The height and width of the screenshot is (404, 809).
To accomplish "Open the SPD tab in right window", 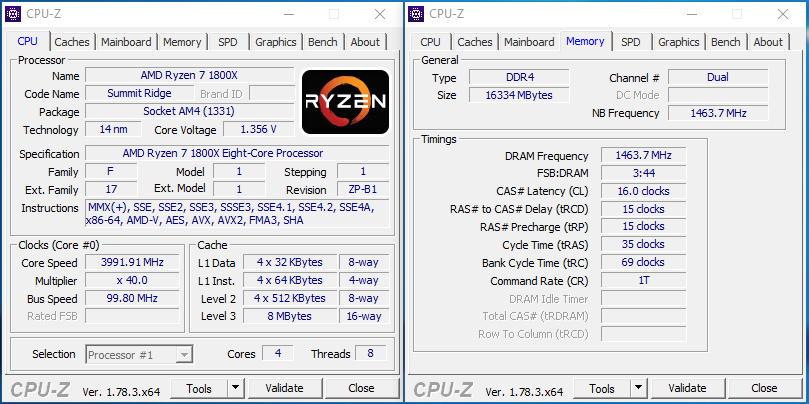I will tap(630, 42).
